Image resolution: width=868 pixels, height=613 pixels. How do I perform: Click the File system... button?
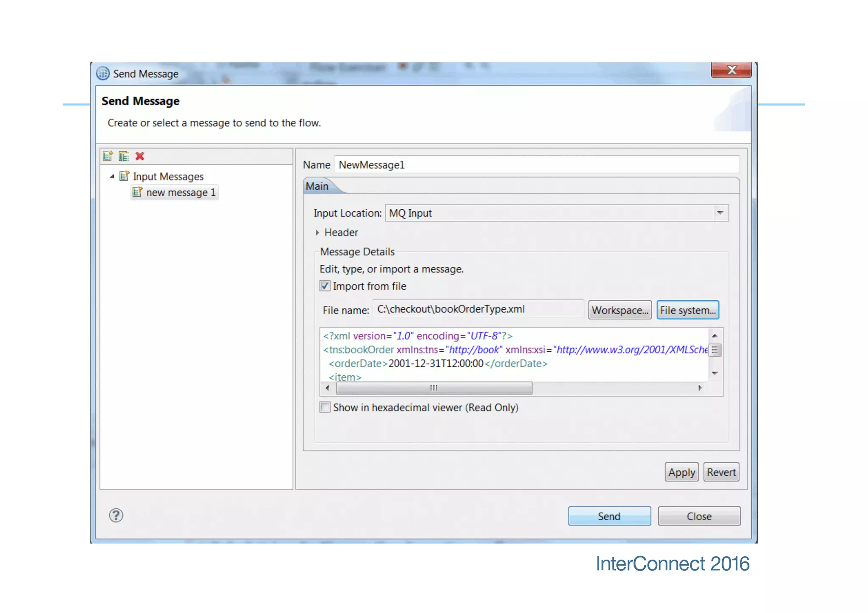tap(687, 310)
